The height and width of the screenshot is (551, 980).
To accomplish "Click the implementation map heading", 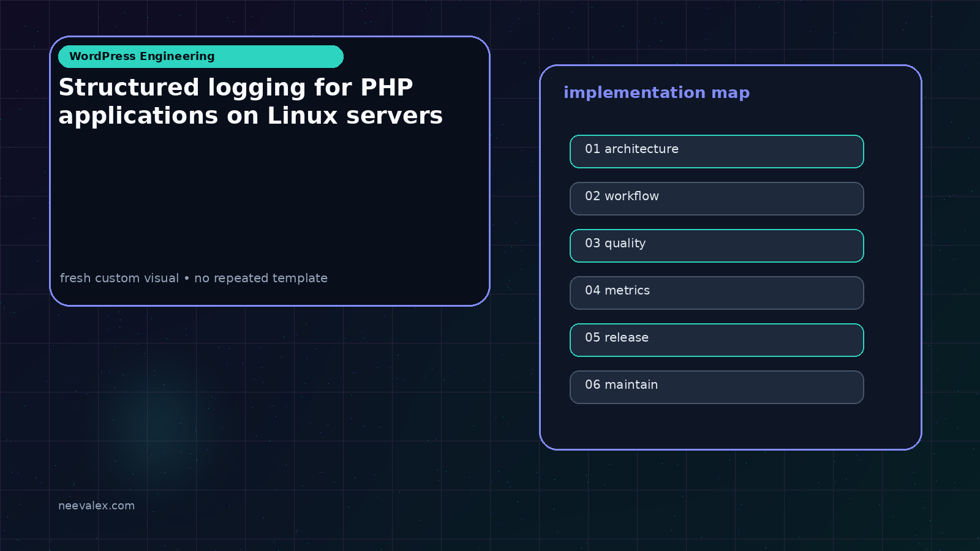I will click(657, 92).
